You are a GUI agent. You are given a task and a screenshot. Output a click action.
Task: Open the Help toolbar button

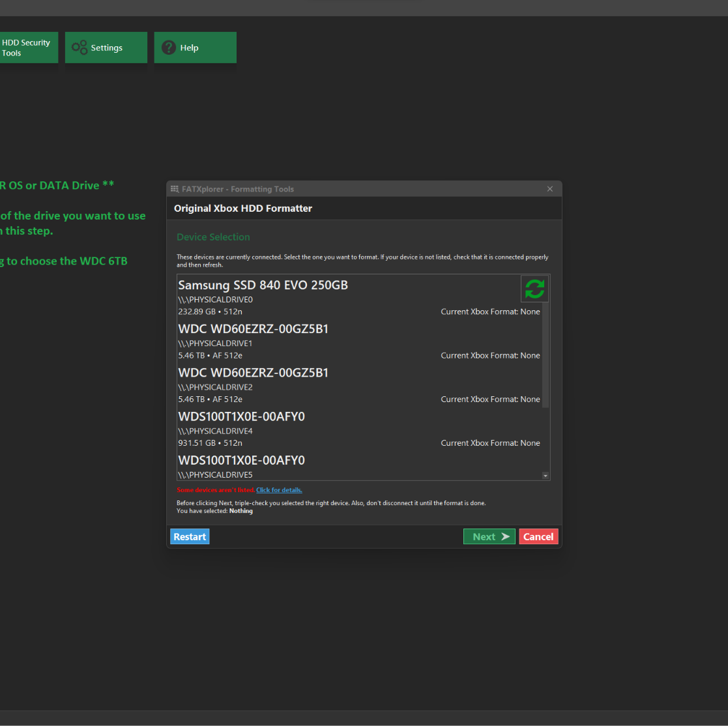click(195, 48)
